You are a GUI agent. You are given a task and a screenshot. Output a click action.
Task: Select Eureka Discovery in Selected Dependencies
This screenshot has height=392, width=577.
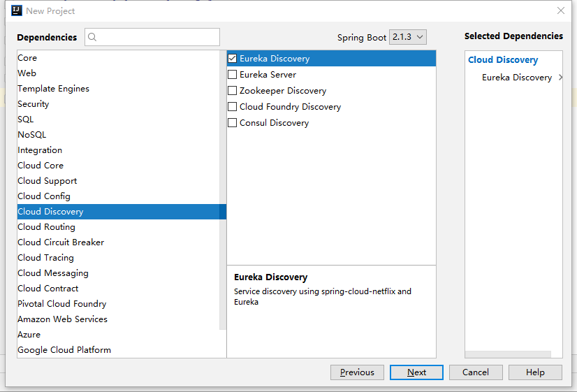pyautogui.click(x=517, y=78)
